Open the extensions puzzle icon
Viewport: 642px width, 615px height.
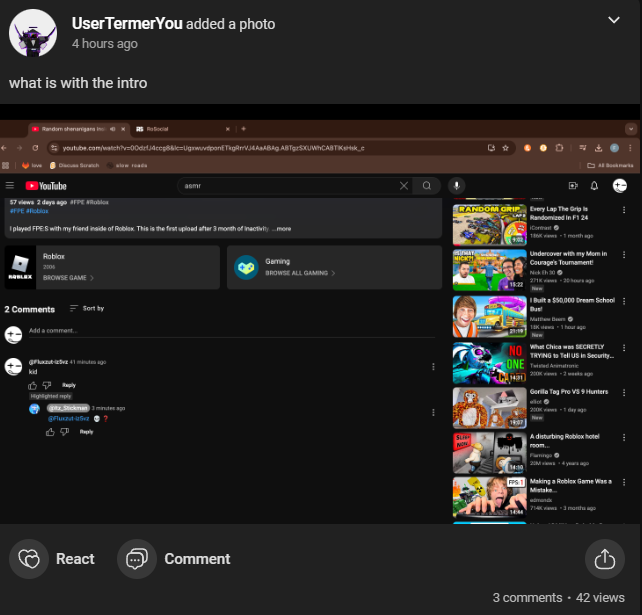click(559, 148)
